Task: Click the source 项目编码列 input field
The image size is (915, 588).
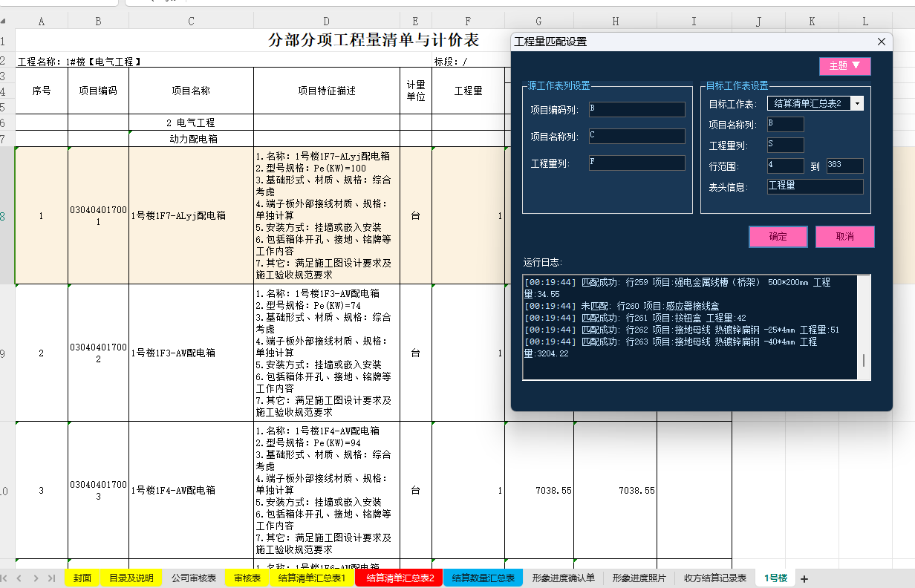Action: 636,110
